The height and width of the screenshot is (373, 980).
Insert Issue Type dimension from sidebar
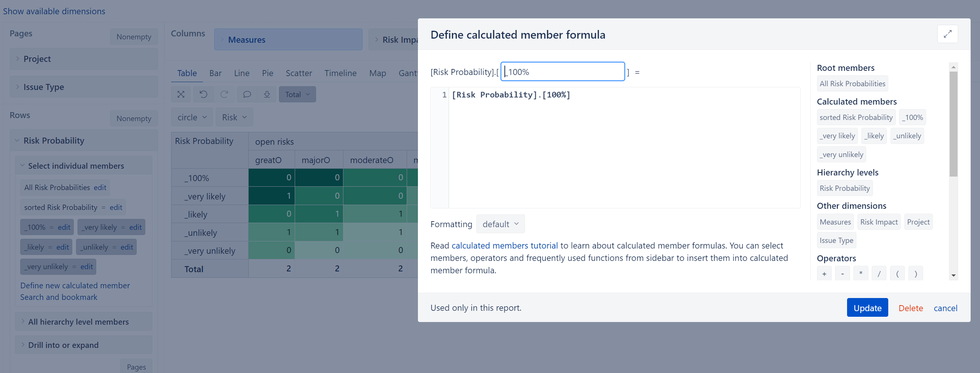[836, 240]
